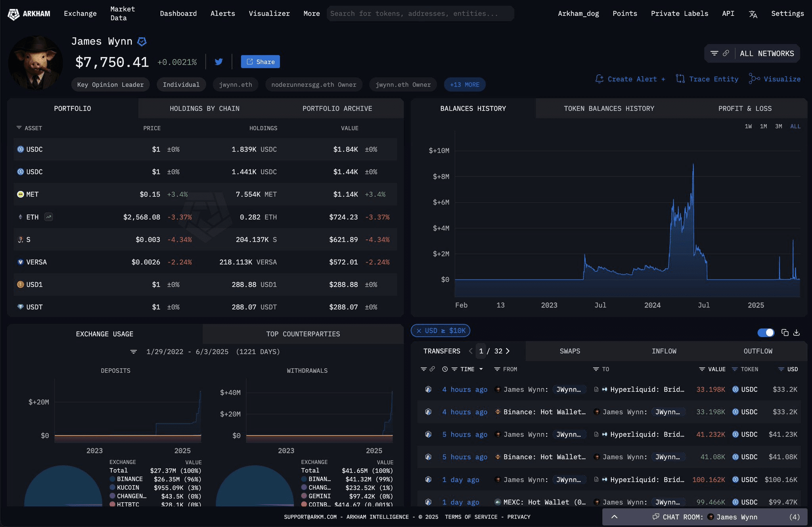Switch to Portfolio Archive tab
812x527 pixels.
[337, 109]
